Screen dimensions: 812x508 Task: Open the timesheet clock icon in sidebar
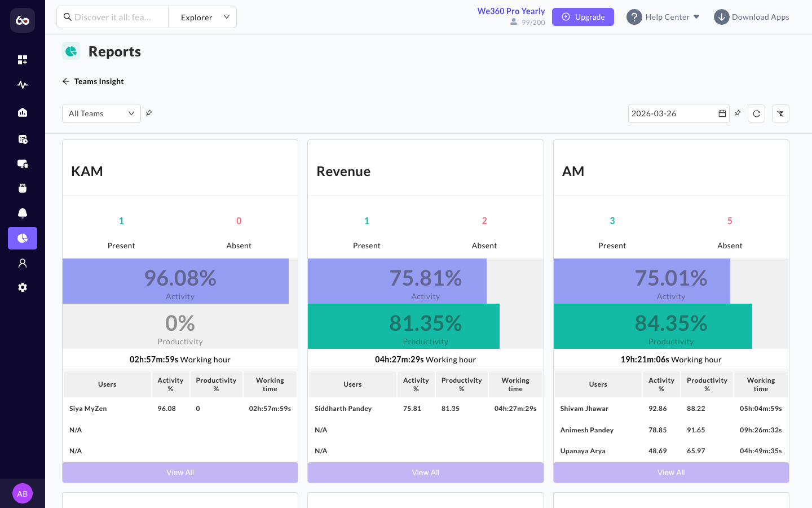point(23,139)
